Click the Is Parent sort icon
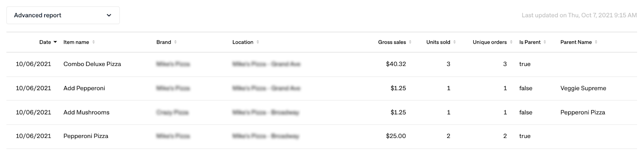This screenshot has width=644, height=150. [x=545, y=42]
